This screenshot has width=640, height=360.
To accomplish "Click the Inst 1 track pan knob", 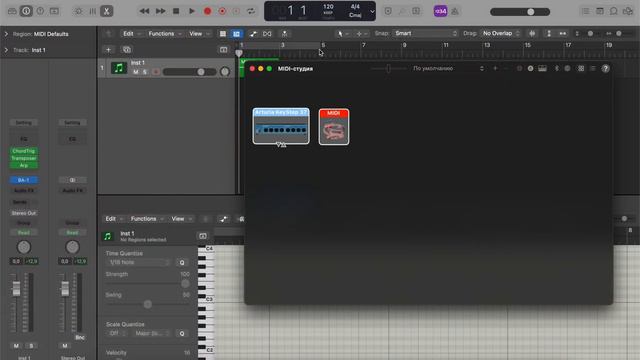I will click(225, 72).
